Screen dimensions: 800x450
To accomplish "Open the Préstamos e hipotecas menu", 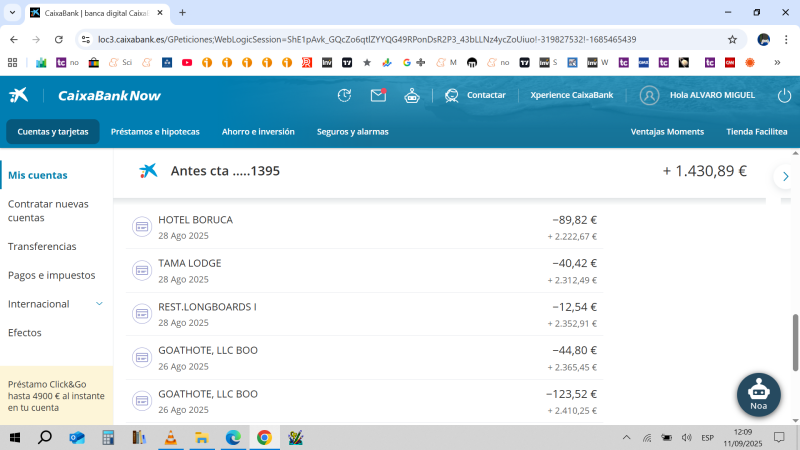I will tap(155, 132).
